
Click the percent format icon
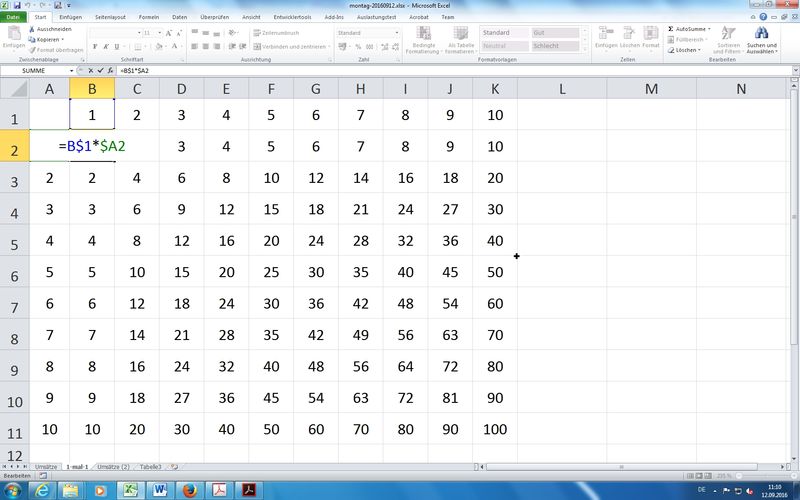click(358, 46)
